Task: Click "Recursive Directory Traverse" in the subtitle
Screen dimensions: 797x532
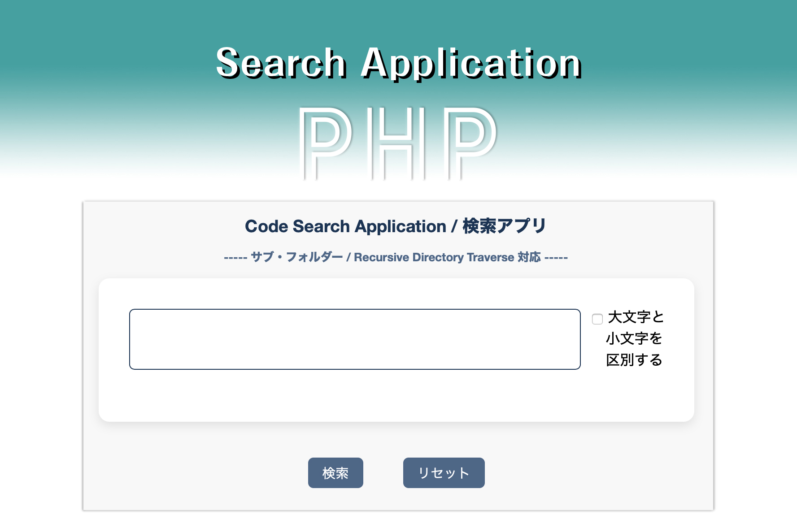Action: tap(434, 257)
